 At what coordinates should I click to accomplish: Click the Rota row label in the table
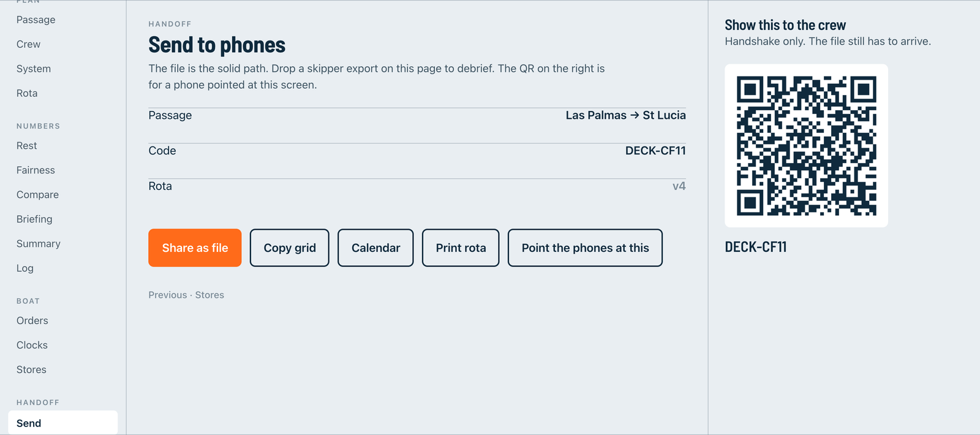pos(160,186)
